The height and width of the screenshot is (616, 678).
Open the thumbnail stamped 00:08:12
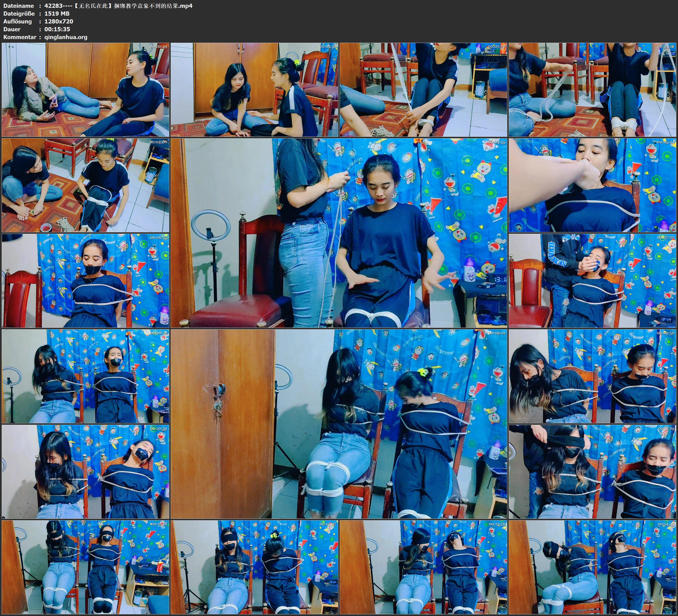pos(85,376)
